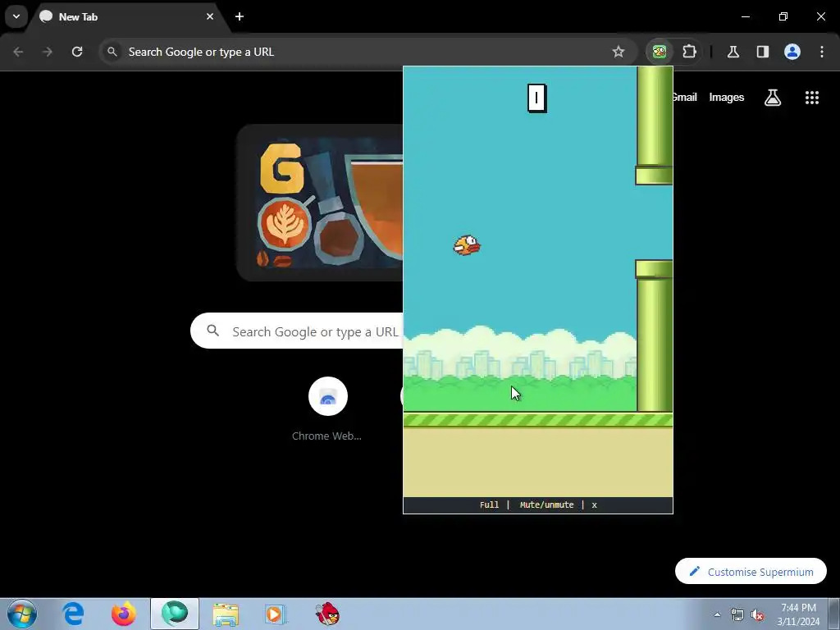Open the taskbar clock and date
Image resolution: width=840 pixels, height=630 pixels.
coord(798,614)
